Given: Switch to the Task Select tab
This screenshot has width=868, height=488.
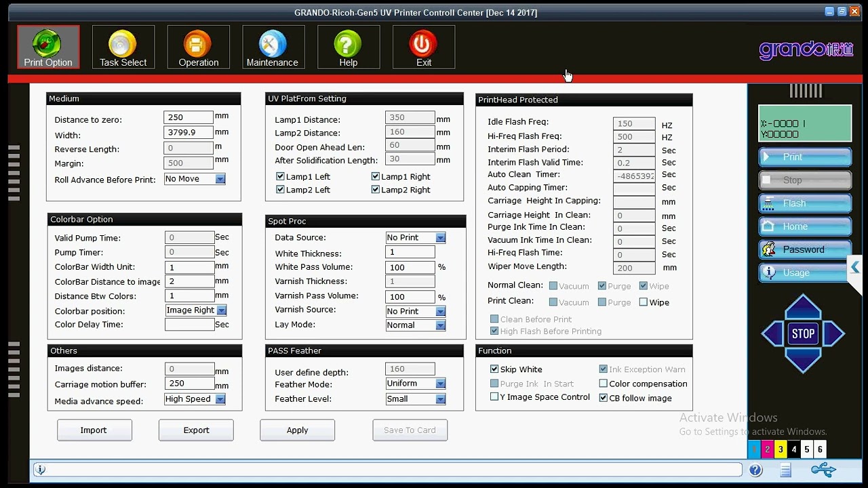Looking at the screenshot, I should (x=123, y=47).
